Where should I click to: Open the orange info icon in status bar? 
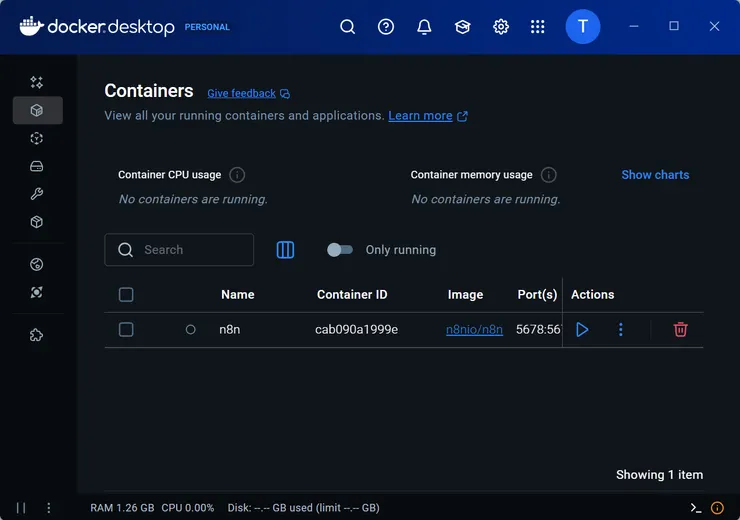[717, 508]
